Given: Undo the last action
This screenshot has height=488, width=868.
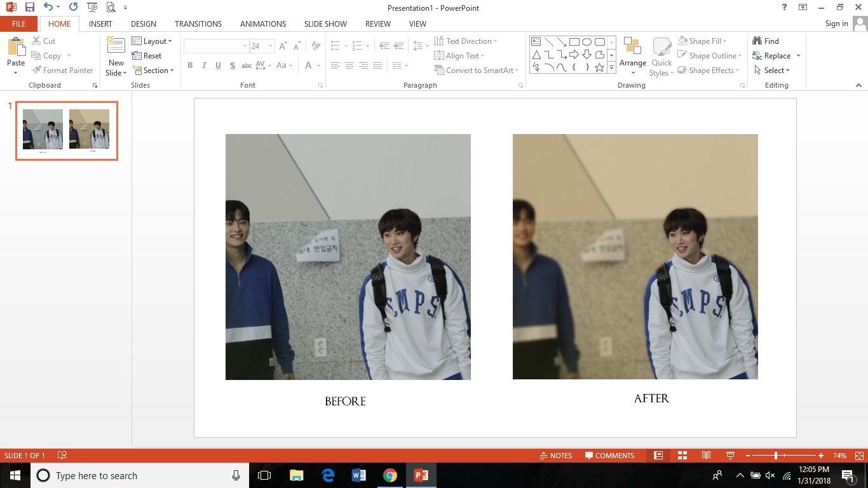Looking at the screenshot, I should pyautogui.click(x=48, y=8).
